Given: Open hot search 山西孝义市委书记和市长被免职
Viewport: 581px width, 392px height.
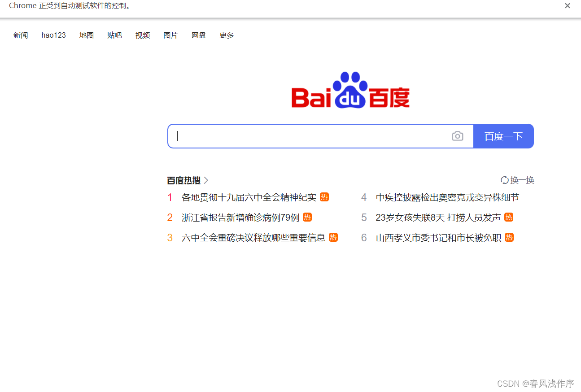Looking at the screenshot, I should [439, 238].
